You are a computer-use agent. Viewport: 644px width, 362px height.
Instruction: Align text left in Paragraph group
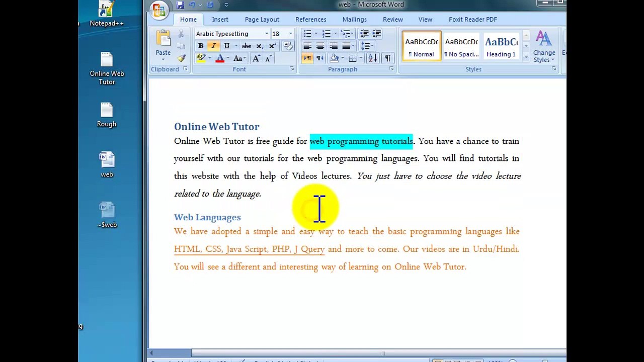307,46
